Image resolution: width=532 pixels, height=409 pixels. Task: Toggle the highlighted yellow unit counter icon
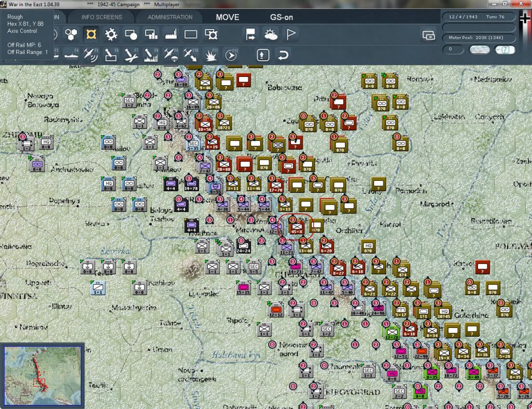[x=91, y=34]
